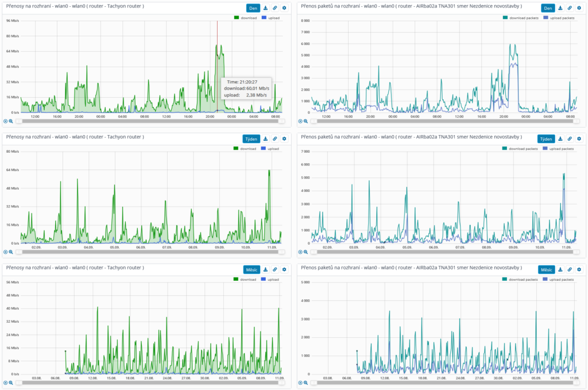Click the download icon in Tachyon router Den panel
This screenshot has height=390, width=588.
(265, 8)
